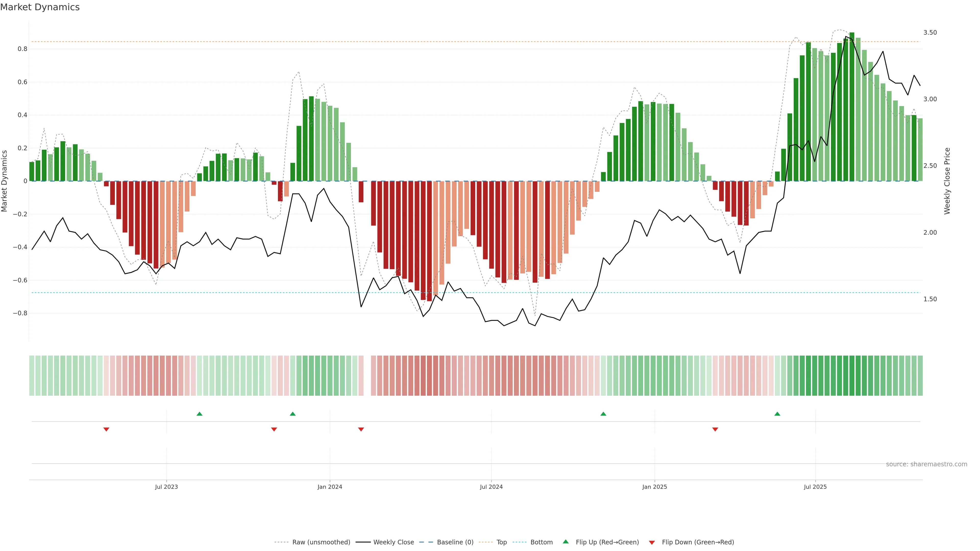980x551 pixels.
Task: Toggle the Baseline (0) legend entry
Action: point(455,542)
